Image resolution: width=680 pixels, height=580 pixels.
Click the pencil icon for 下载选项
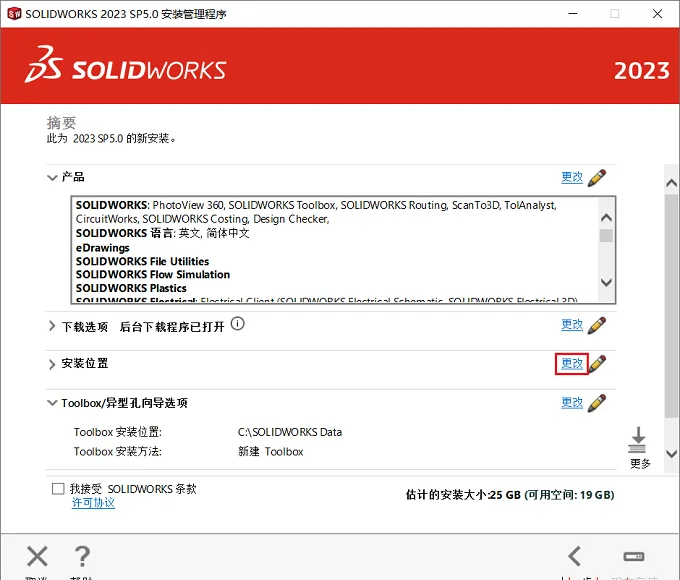(597, 325)
